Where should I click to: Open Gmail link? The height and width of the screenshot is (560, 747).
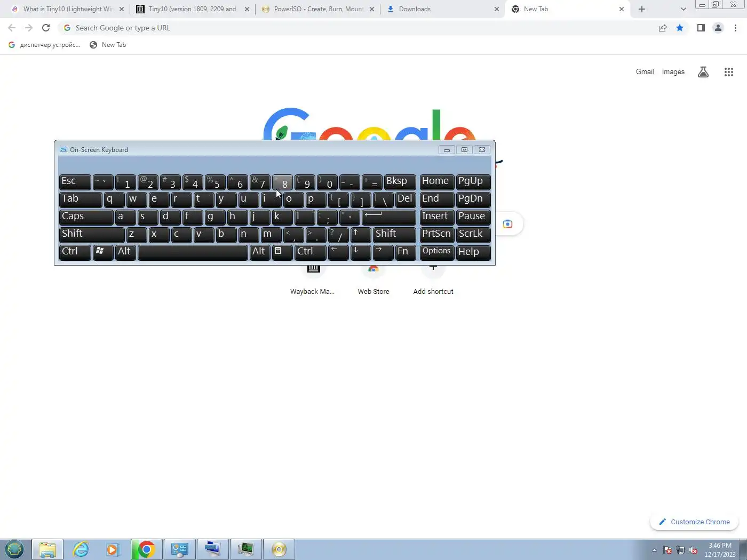click(x=645, y=72)
